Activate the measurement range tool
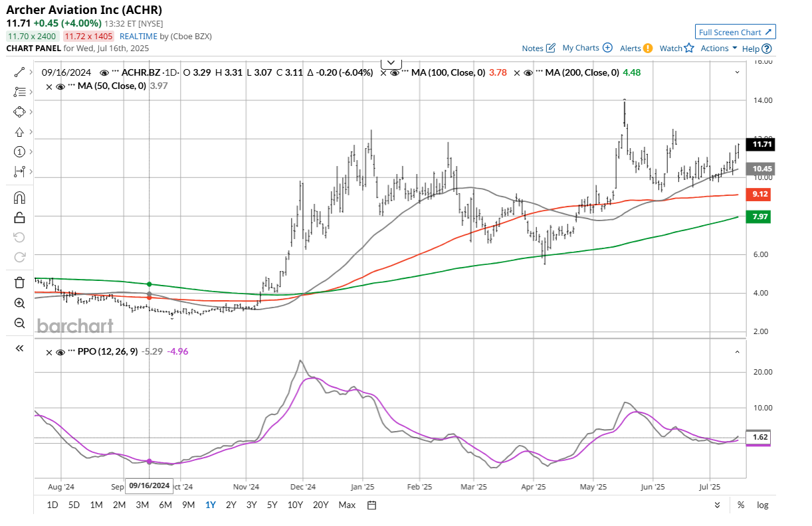Image resolution: width=812 pixels, height=526 pixels. pos(19,171)
